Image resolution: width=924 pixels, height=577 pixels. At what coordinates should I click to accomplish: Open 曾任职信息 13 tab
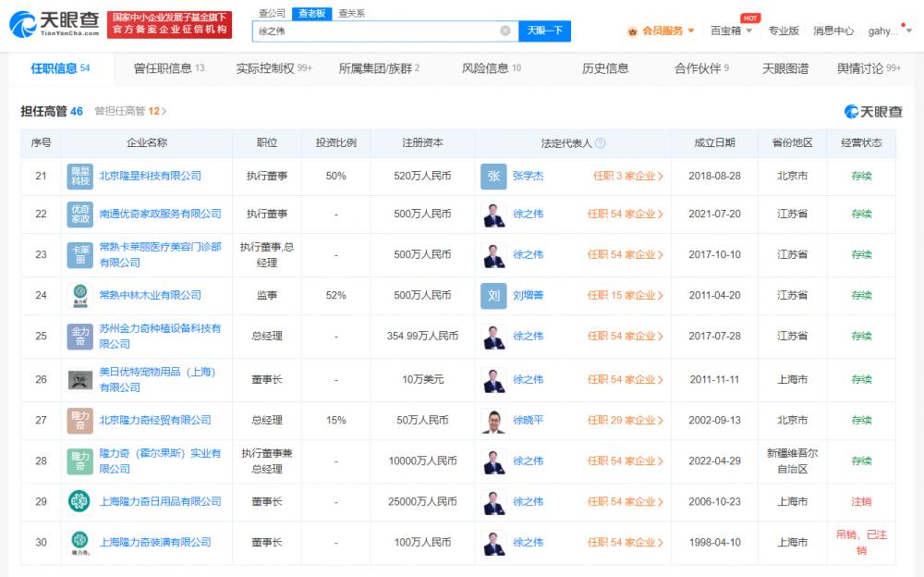pos(169,68)
